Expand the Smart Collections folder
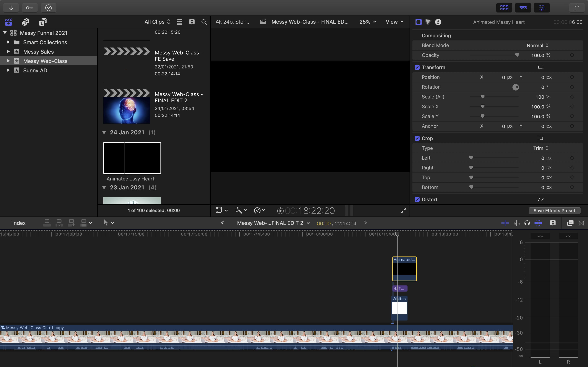 point(8,42)
